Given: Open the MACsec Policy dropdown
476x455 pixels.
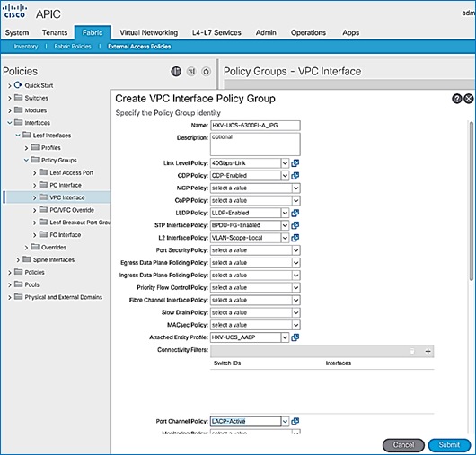Looking at the screenshot, I should [x=296, y=325].
